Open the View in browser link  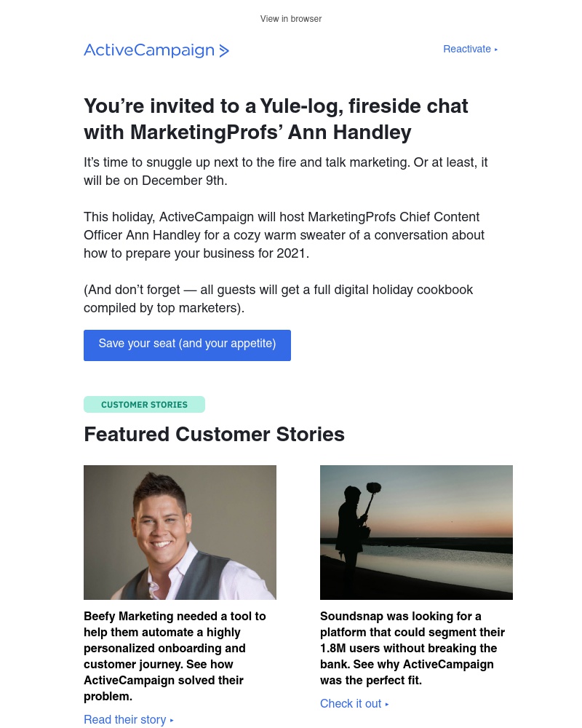point(290,19)
